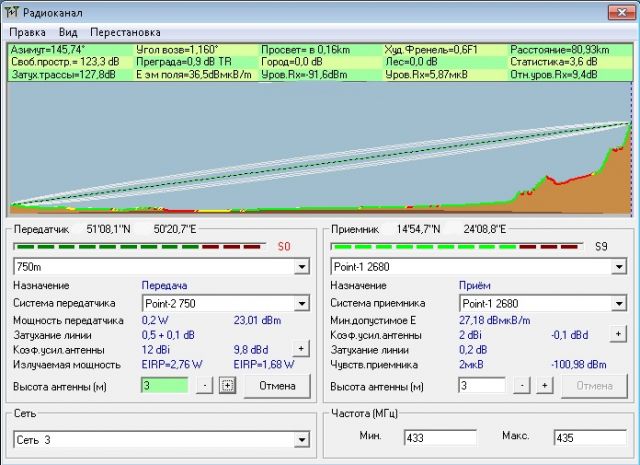The width and height of the screenshot is (640, 465).
Task: Close the Радиоканал window
Action: click(x=621, y=12)
